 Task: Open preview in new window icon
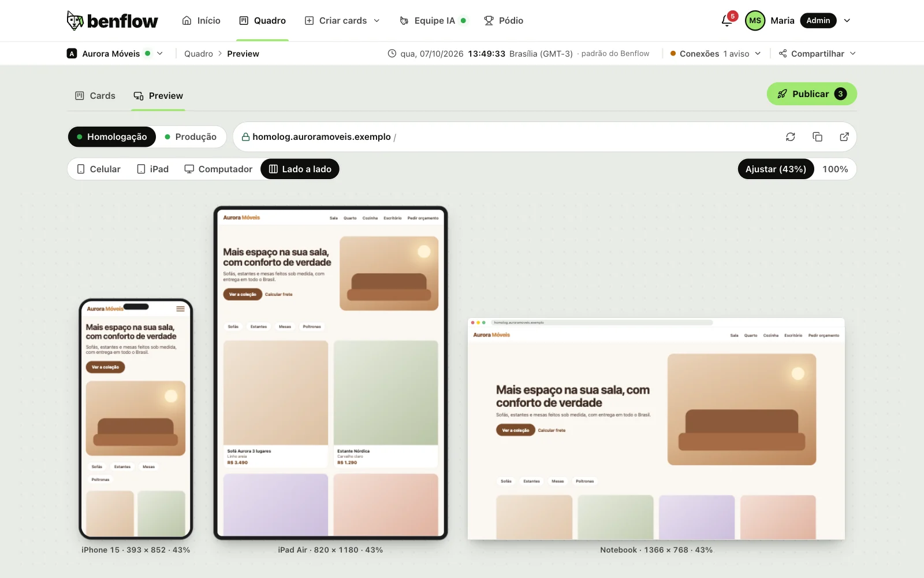(844, 137)
